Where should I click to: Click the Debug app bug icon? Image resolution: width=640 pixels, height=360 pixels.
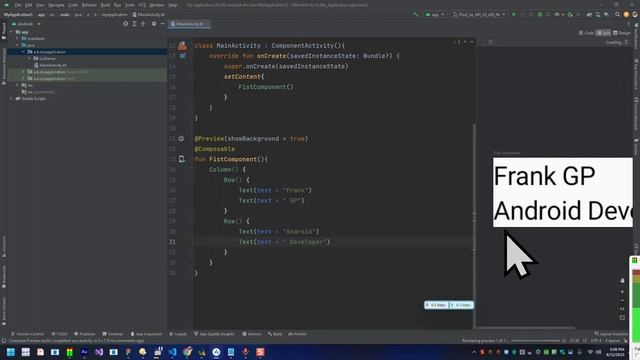[x=540, y=14]
